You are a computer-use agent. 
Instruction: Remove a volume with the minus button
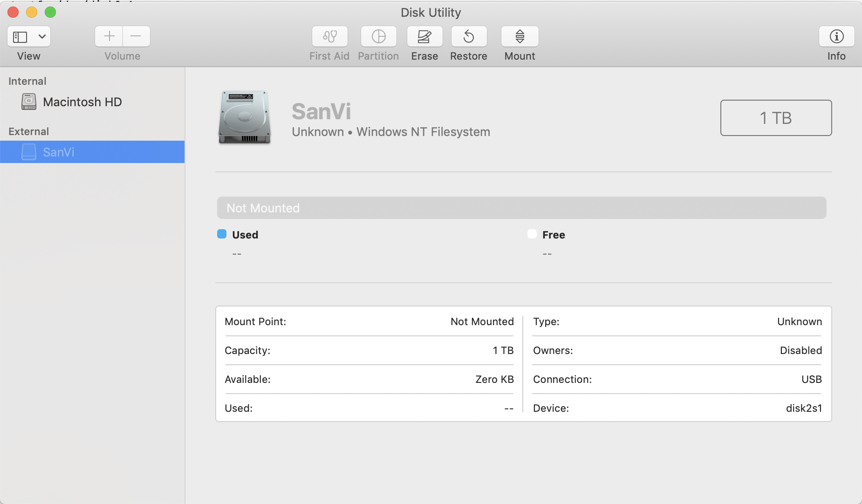tap(136, 36)
